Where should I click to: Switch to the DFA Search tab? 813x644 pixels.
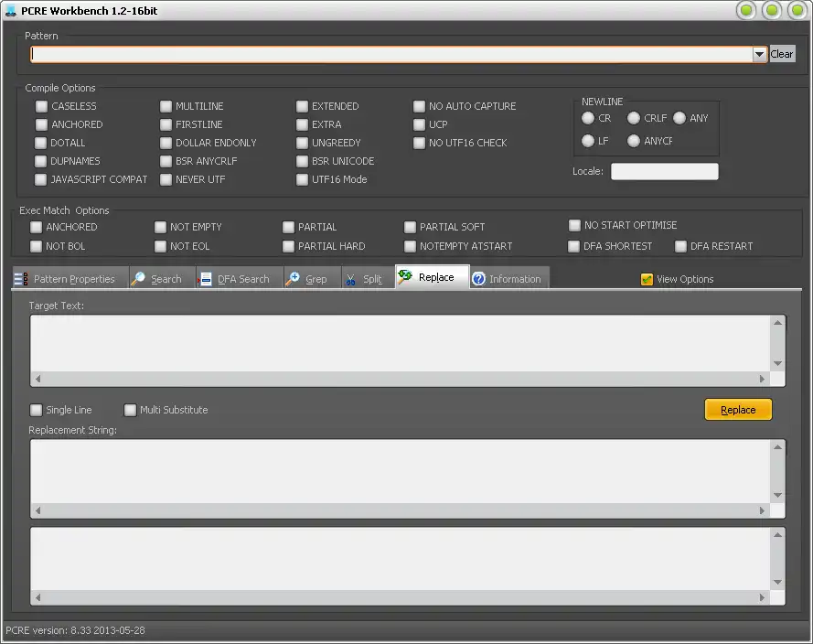click(240, 278)
